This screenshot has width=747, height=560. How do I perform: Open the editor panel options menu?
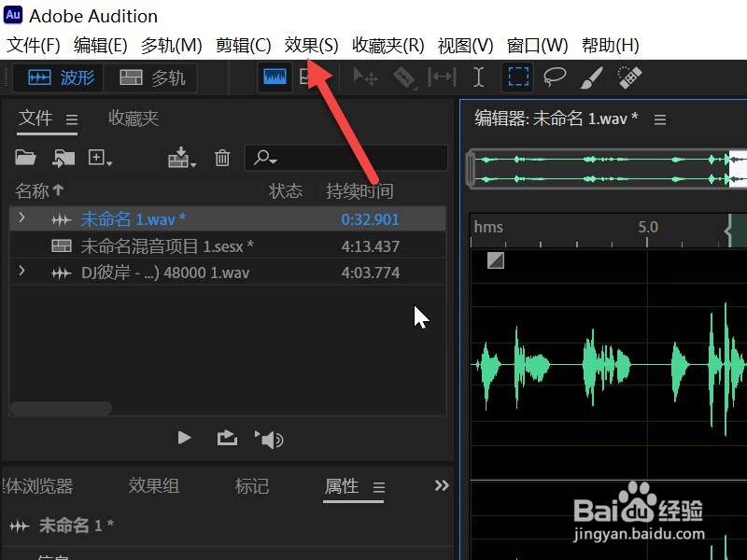click(660, 119)
